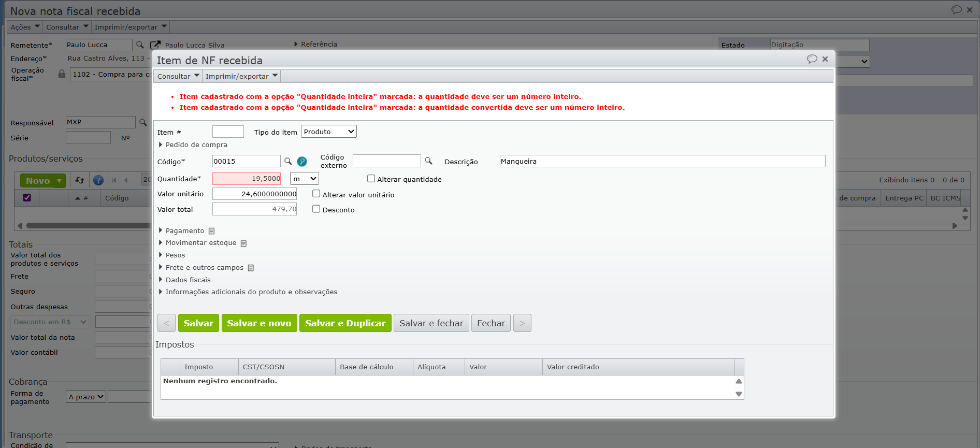The height and width of the screenshot is (448, 980).
Task: Click the blue round icon next to Código
Action: (302, 162)
